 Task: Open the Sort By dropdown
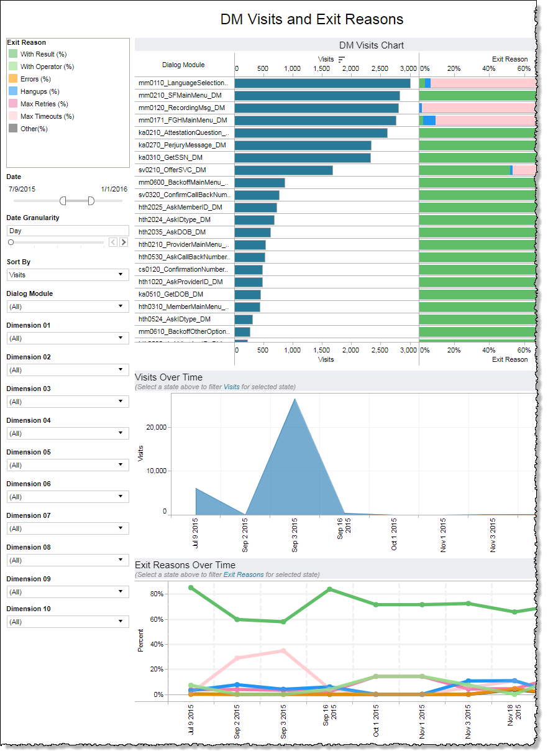point(68,275)
